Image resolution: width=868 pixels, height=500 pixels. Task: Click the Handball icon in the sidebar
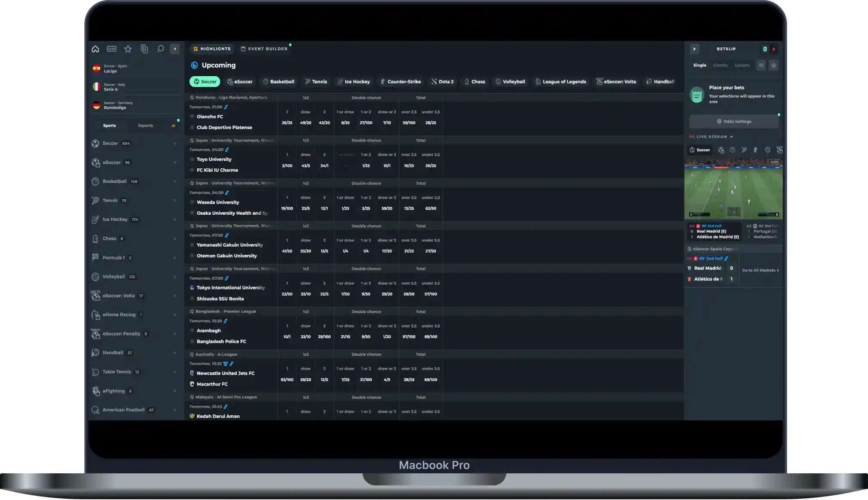pos(95,353)
